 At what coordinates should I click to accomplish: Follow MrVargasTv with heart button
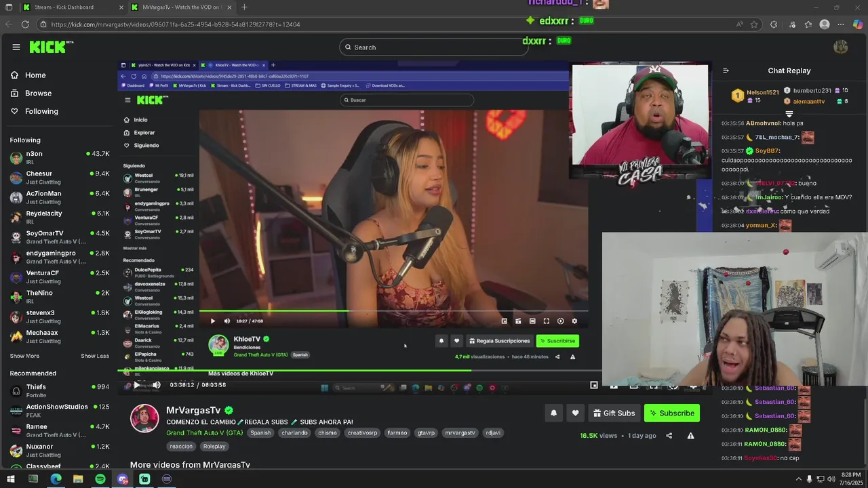point(575,413)
